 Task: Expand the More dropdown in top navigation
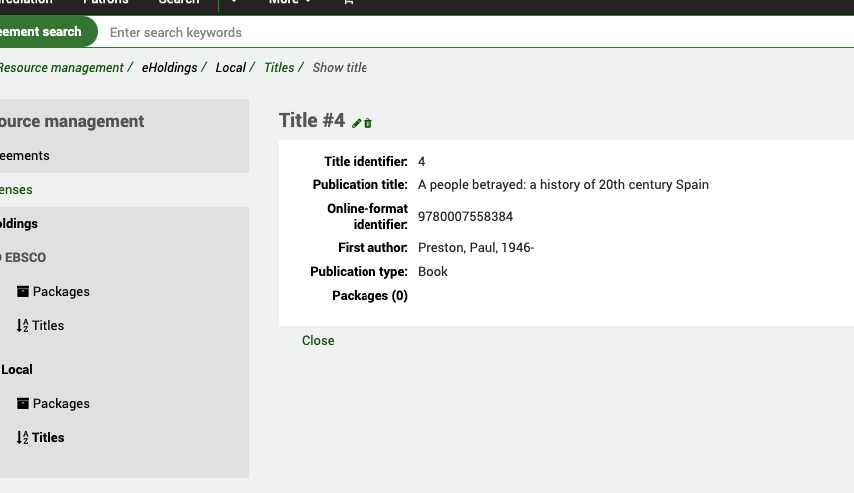(x=289, y=3)
